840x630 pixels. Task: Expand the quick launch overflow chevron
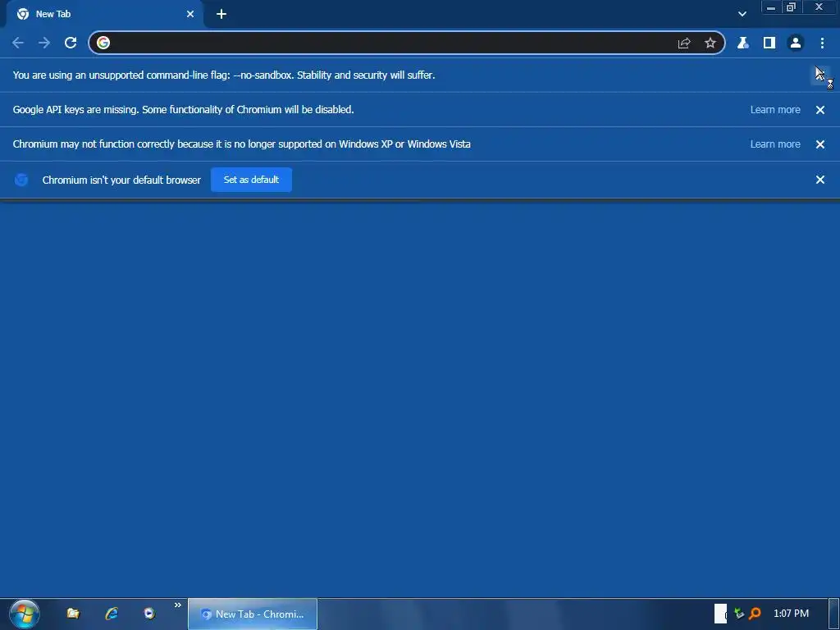coord(178,605)
